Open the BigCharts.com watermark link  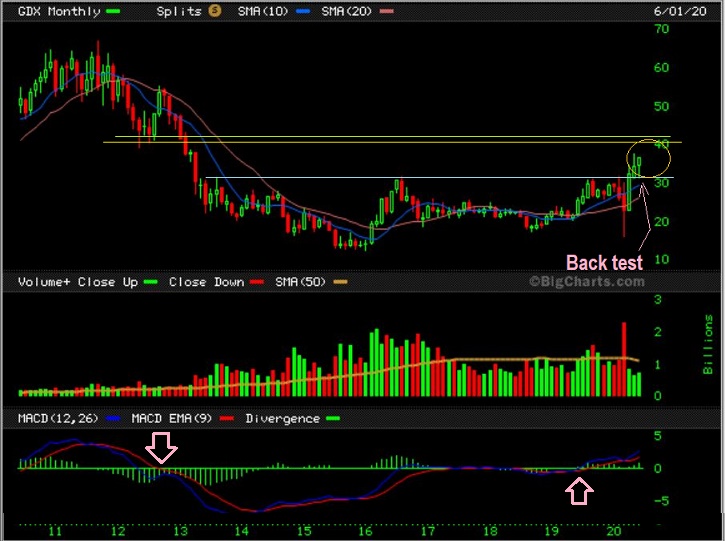click(x=586, y=283)
